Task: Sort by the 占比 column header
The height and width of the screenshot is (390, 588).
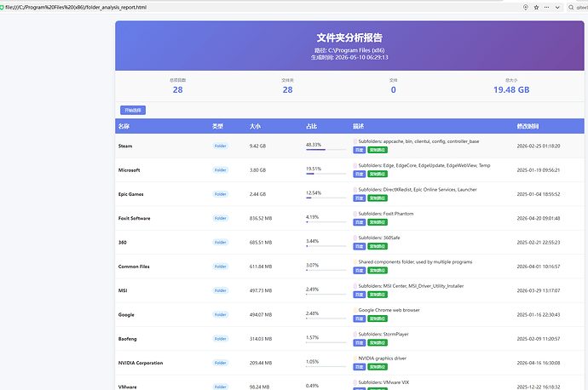Action: 311,126
